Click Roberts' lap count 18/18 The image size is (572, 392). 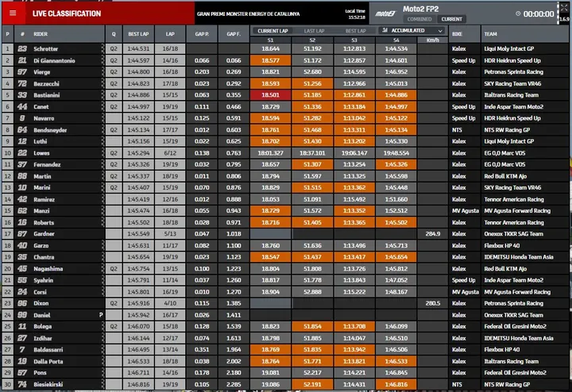coord(170,223)
